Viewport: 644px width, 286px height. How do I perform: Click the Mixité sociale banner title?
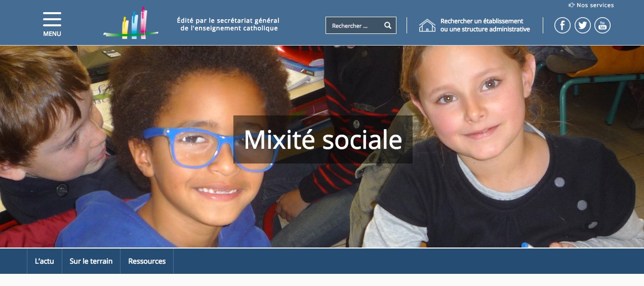click(323, 140)
